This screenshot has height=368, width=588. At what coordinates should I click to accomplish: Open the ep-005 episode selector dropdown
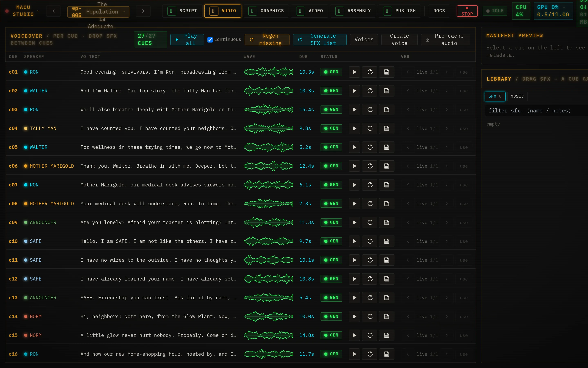[x=98, y=12]
